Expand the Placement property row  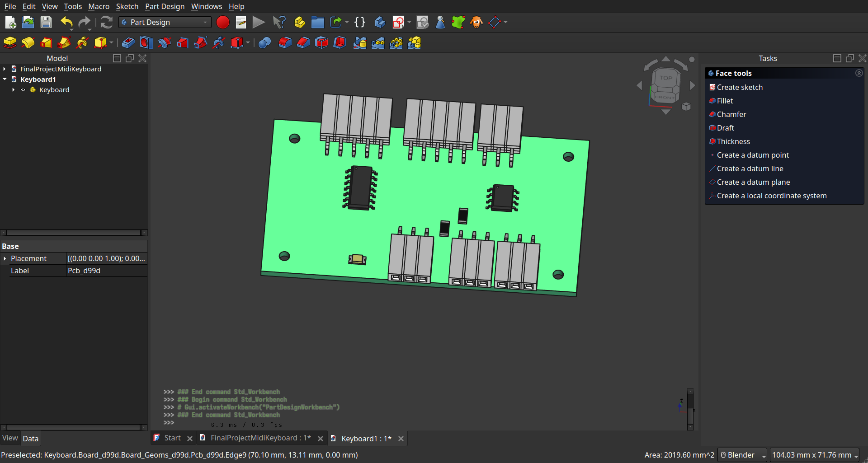point(5,258)
